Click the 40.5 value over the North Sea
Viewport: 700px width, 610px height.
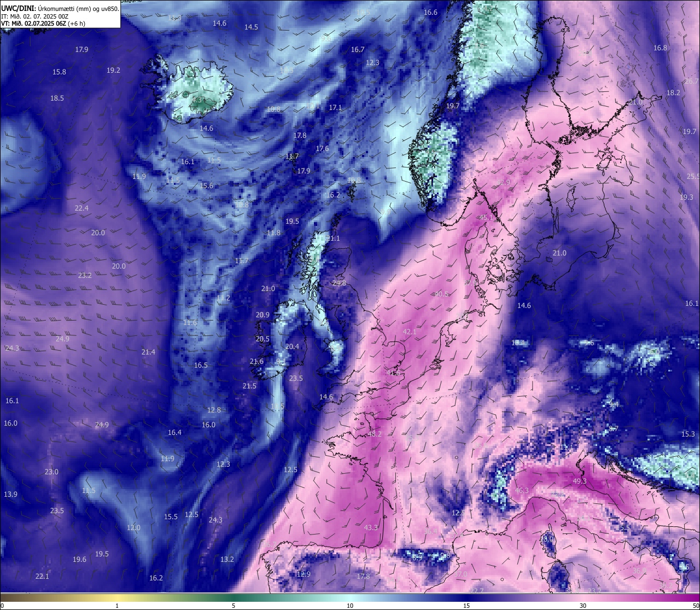(x=441, y=294)
